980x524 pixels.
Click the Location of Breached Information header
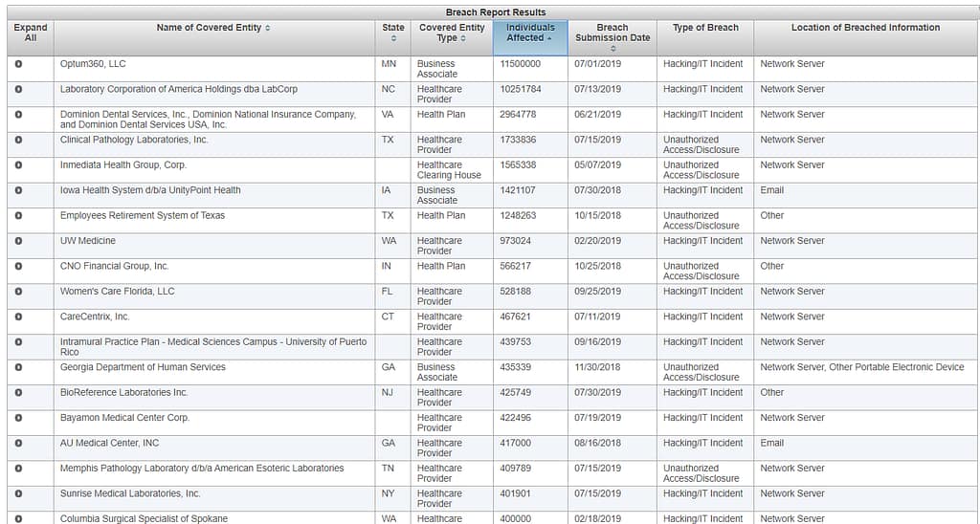[x=865, y=28]
